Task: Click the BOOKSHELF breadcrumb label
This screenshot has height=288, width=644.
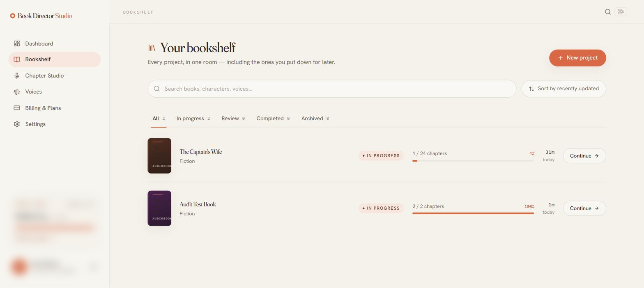Action: point(138,12)
